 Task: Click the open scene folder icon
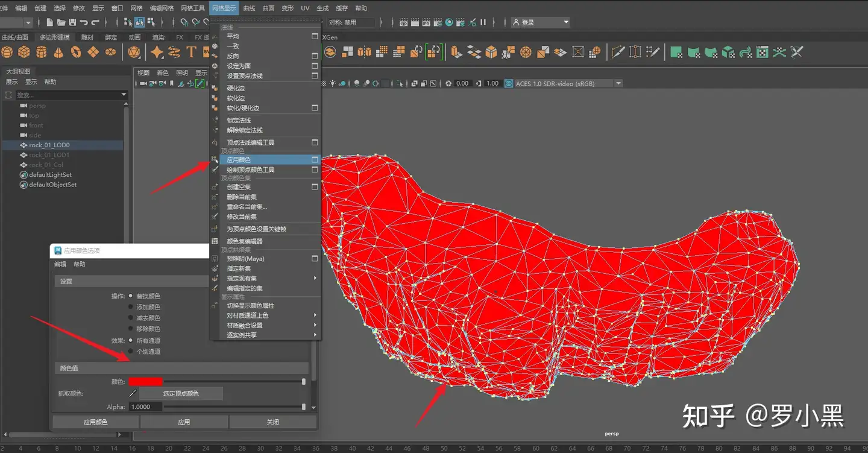[61, 22]
